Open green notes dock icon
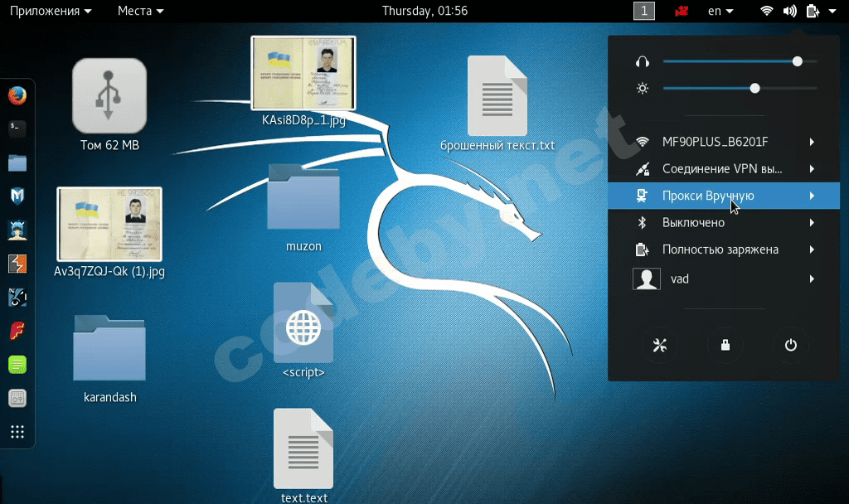The height and width of the screenshot is (504, 849). click(x=17, y=365)
